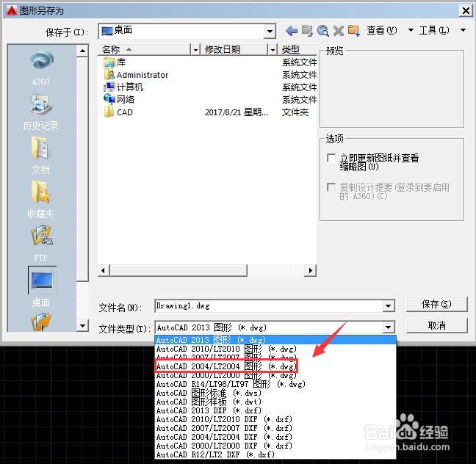Image resolution: width=476 pixels, height=464 pixels.
Task: Expand the 保存于 location dropdown
Action: (x=270, y=32)
